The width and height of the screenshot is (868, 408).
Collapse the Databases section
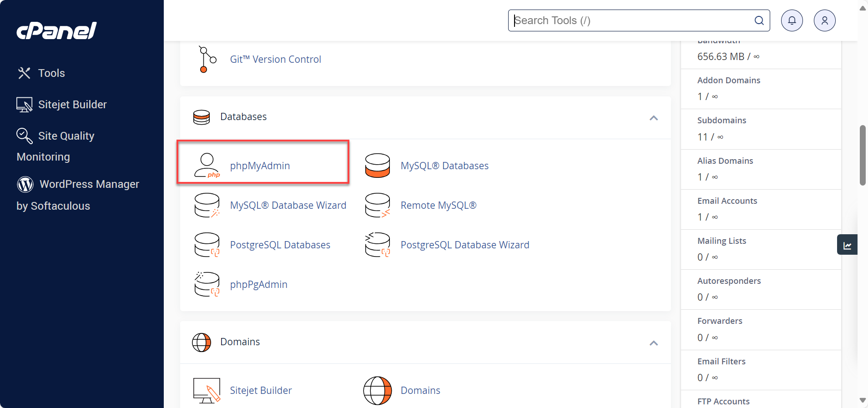tap(654, 118)
